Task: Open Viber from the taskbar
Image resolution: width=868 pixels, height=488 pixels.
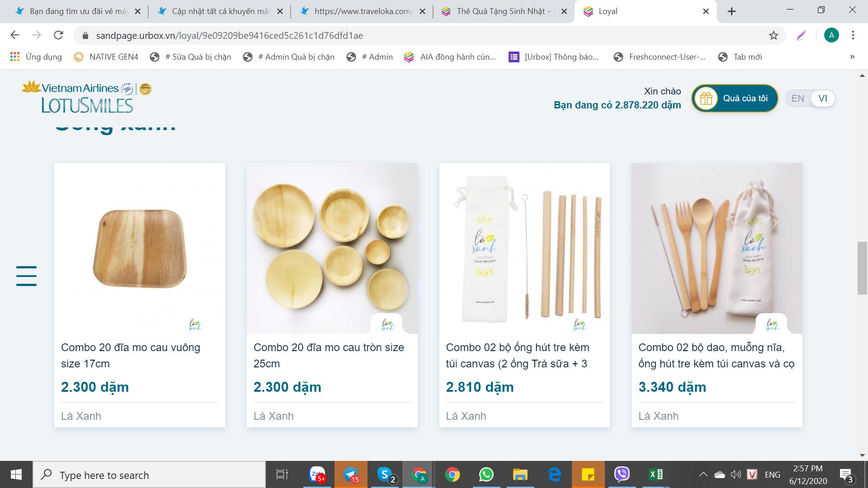Action: tap(622, 474)
